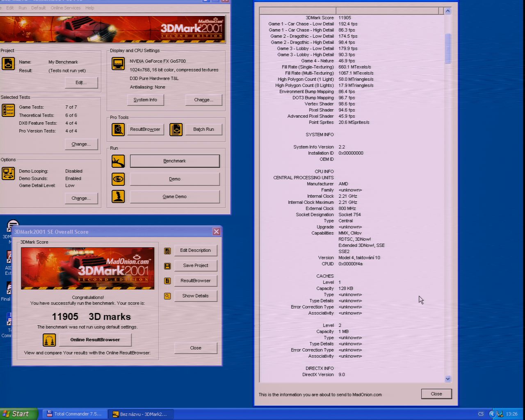Click the details list scrollbar thumb
The height and width of the screenshot is (420, 525).
(x=447, y=48)
